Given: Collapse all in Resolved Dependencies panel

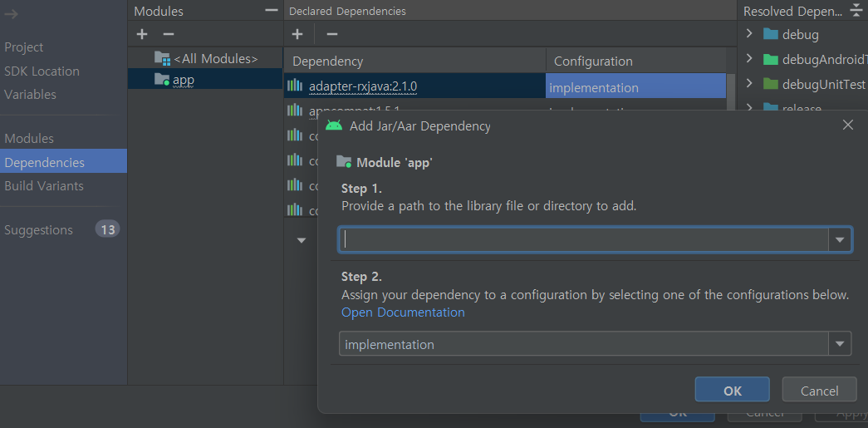Looking at the screenshot, I should coord(856,11).
